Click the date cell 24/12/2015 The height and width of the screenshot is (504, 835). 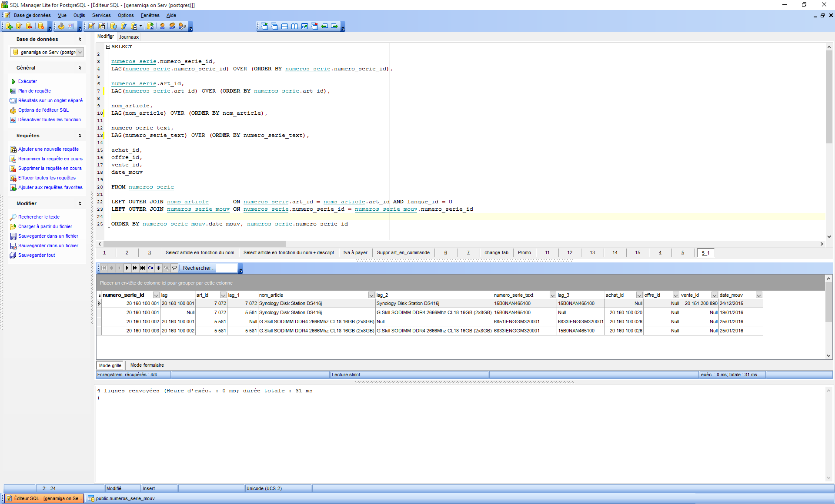pyautogui.click(x=741, y=303)
